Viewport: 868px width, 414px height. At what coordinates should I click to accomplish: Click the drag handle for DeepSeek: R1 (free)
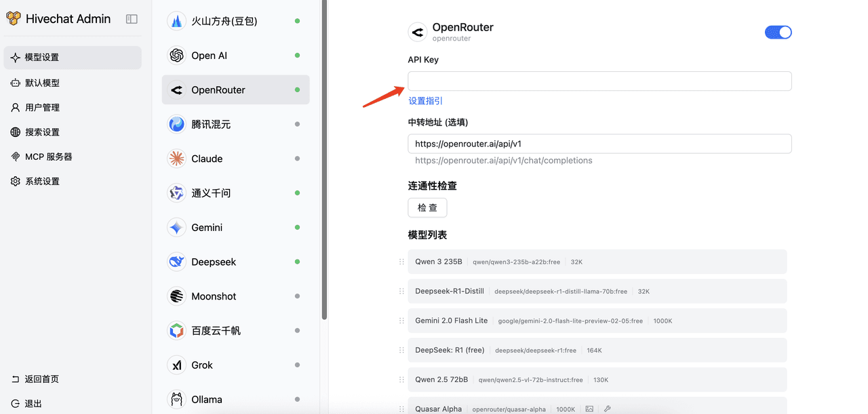401,350
